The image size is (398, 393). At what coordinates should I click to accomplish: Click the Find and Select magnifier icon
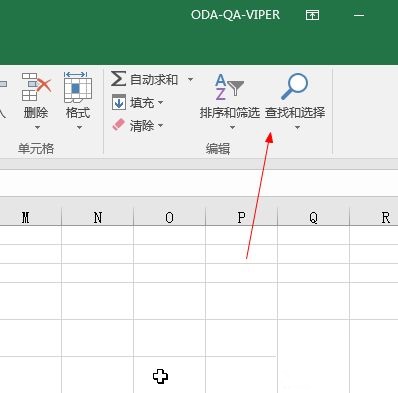(x=294, y=87)
